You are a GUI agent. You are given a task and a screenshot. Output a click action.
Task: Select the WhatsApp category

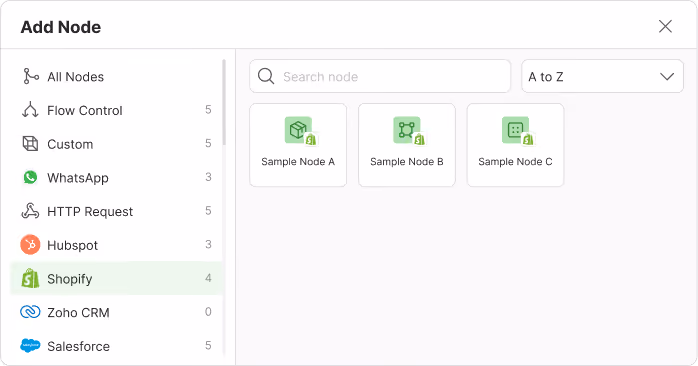(x=116, y=177)
